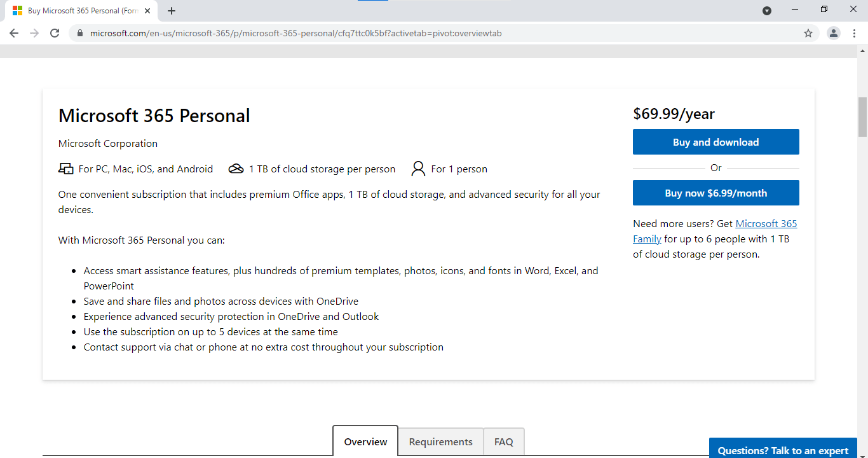
Task: Click the $69.99/year price text
Action: point(674,114)
